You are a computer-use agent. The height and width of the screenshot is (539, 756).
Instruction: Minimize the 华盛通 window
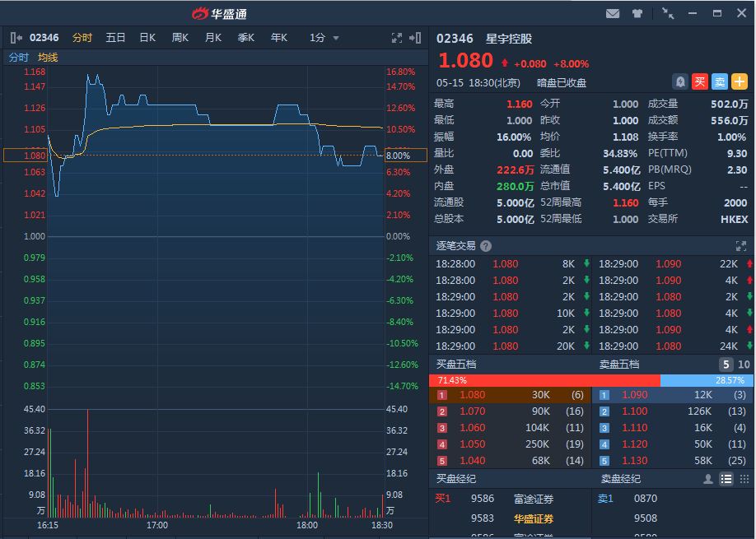point(693,13)
